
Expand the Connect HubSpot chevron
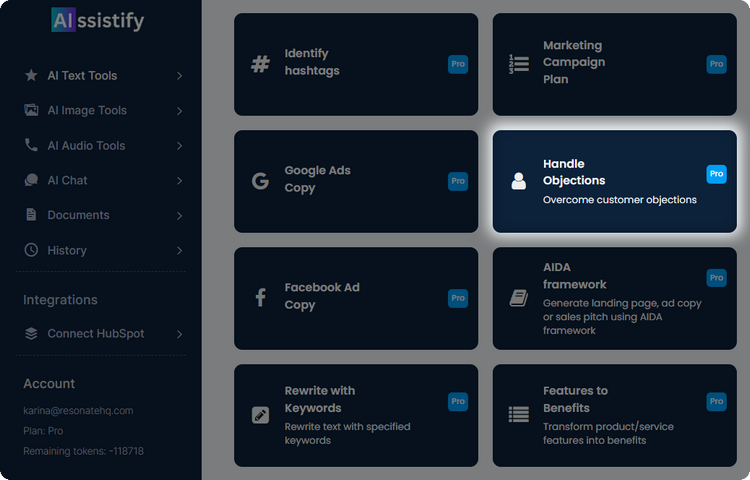tap(179, 334)
